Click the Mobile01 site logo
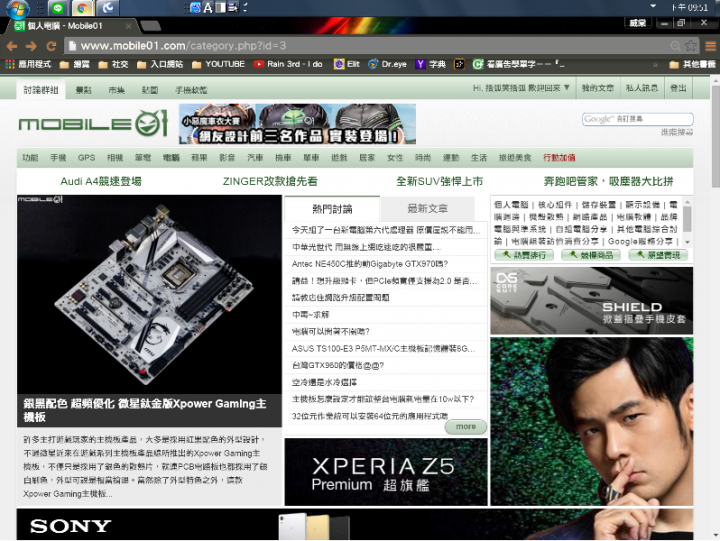Screen dimensions: 720x541 click(x=93, y=124)
